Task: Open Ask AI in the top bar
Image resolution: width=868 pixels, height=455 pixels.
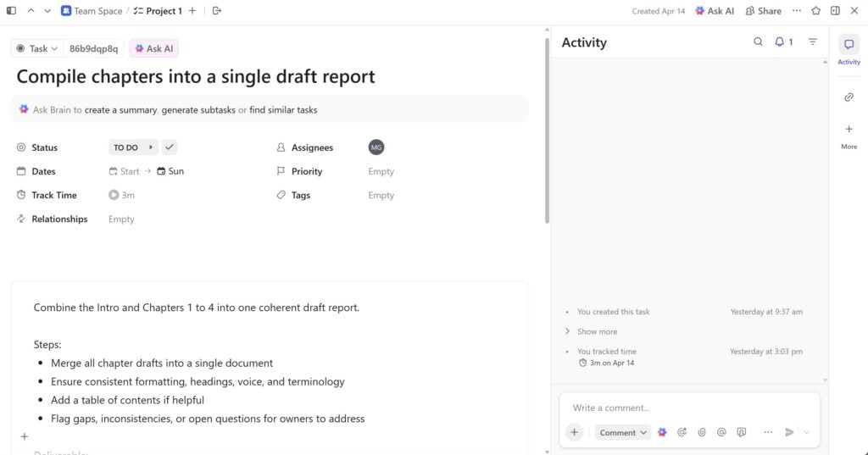Action: (x=715, y=10)
